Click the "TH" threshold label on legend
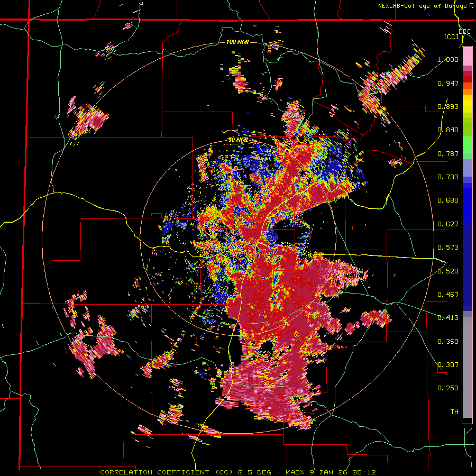476x476 pixels. click(x=454, y=412)
